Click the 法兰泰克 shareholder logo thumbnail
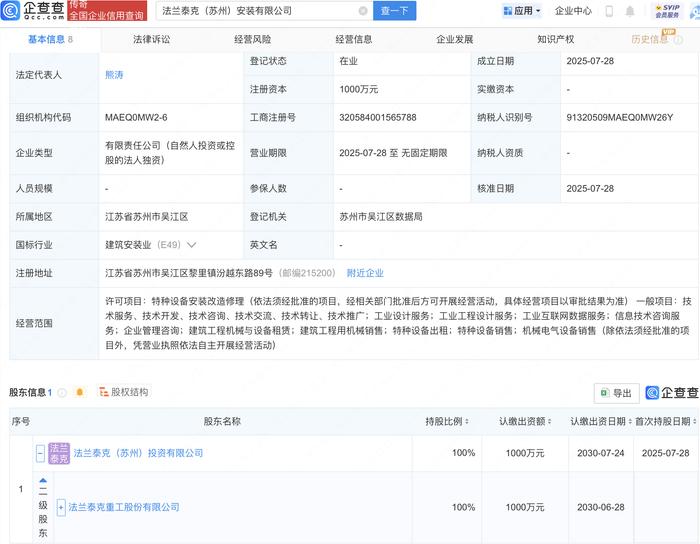The image size is (700, 544). (x=59, y=453)
